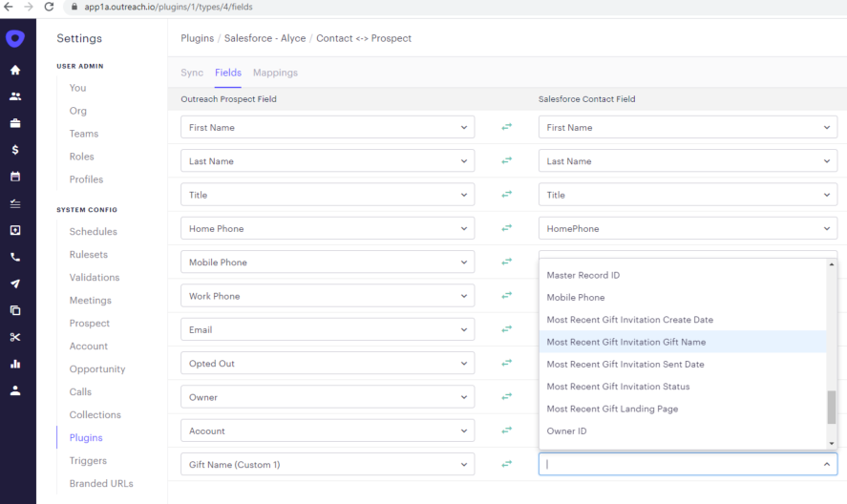Open the Home icon in sidebar

15,70
